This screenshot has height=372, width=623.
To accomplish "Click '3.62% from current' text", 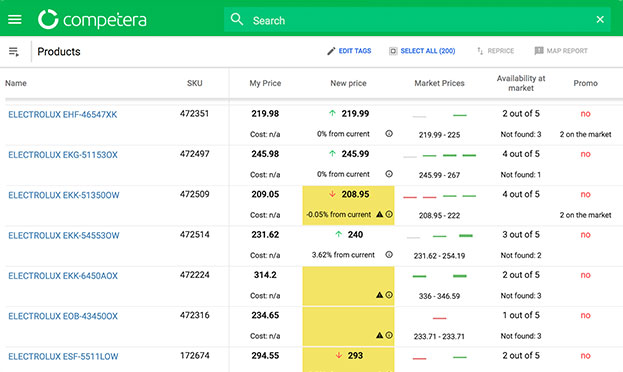I will [x=343, y=255].
